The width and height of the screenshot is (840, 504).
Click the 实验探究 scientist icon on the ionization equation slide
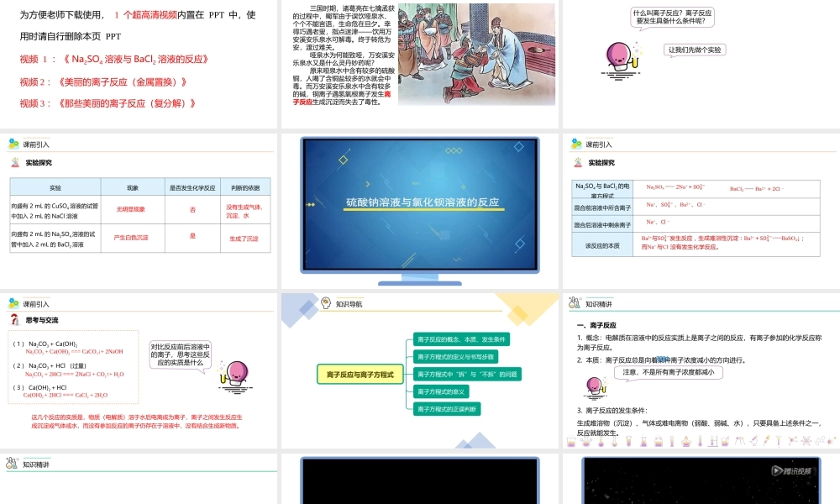(x=578, y=162)
